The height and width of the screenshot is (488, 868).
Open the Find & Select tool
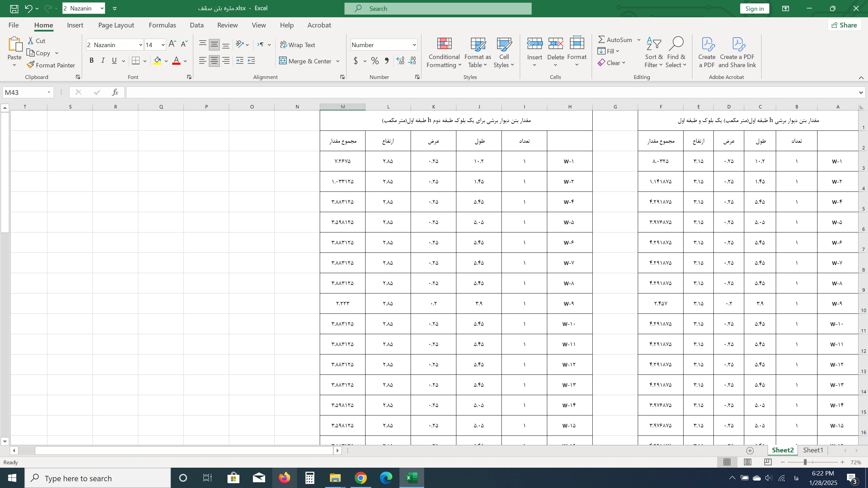[x=676, y=53]
